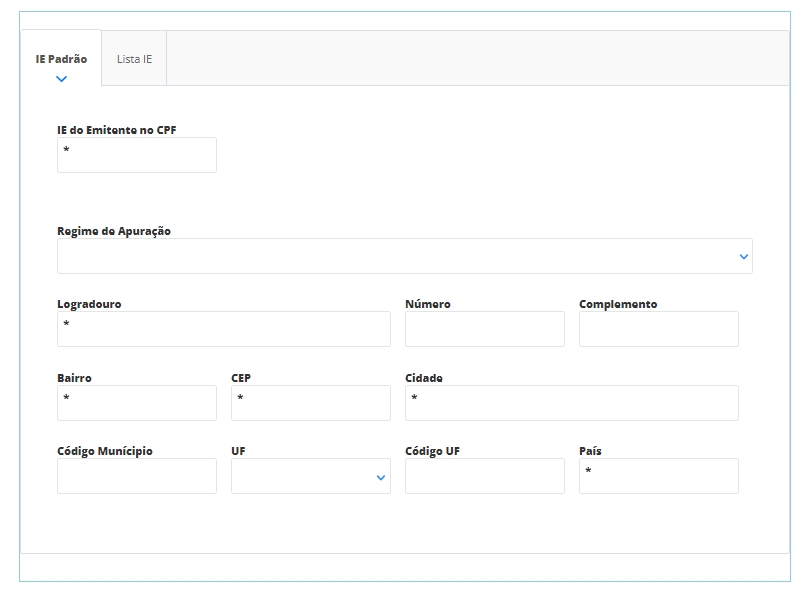Focus the Código UF input
This screenshot has width=811, height=599.
484,476
